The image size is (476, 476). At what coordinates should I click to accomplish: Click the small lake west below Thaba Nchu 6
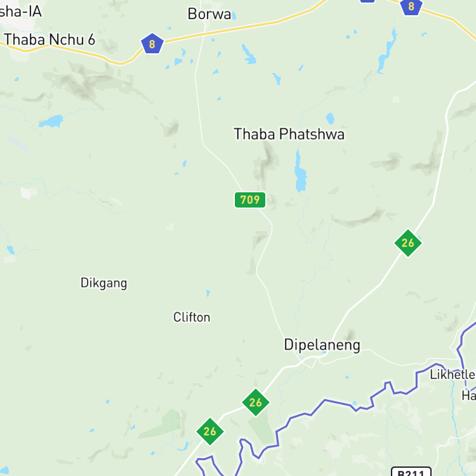click(51, 121)
